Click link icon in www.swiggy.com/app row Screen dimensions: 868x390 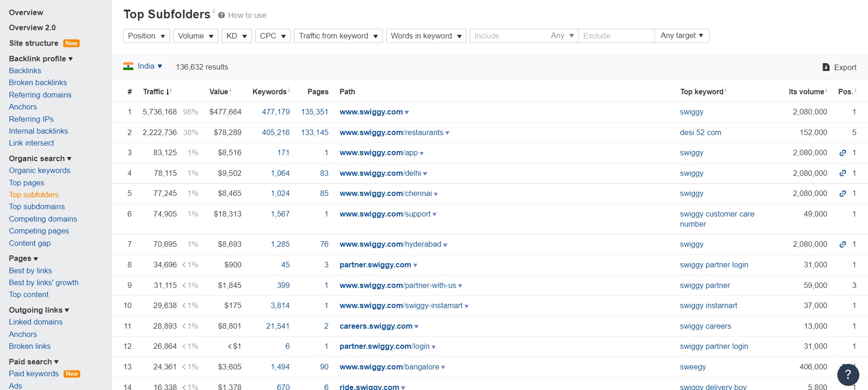coord(842,153)
